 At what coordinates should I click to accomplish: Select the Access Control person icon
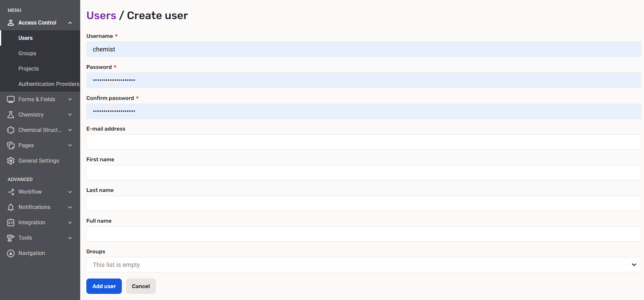(x=10, y=22)
